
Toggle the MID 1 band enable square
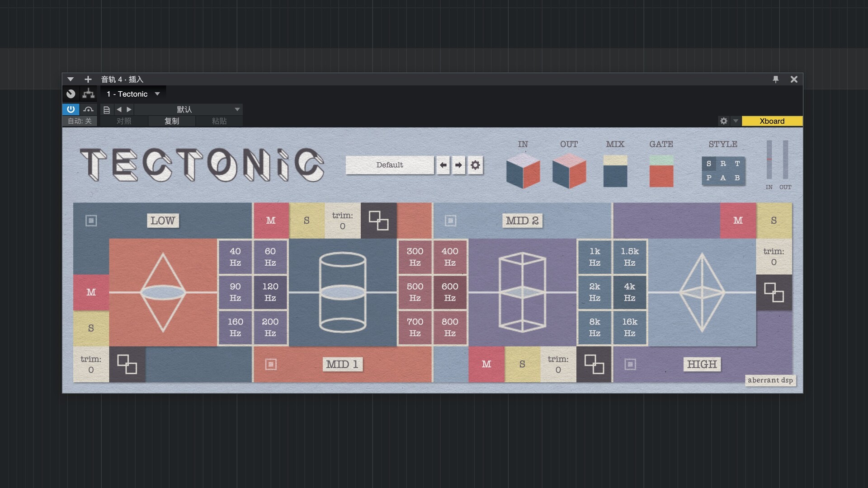click(271, 364)
